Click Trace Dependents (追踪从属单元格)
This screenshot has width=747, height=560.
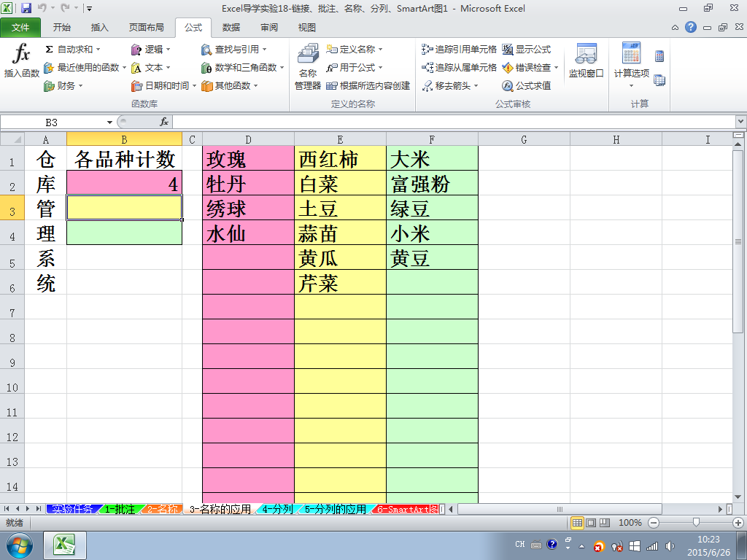click(460, 68)
